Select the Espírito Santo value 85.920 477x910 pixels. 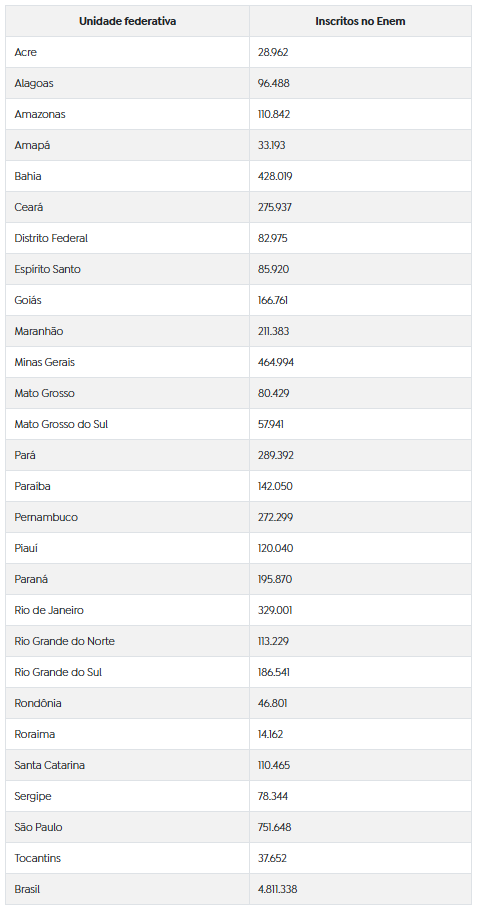point(274,269)
